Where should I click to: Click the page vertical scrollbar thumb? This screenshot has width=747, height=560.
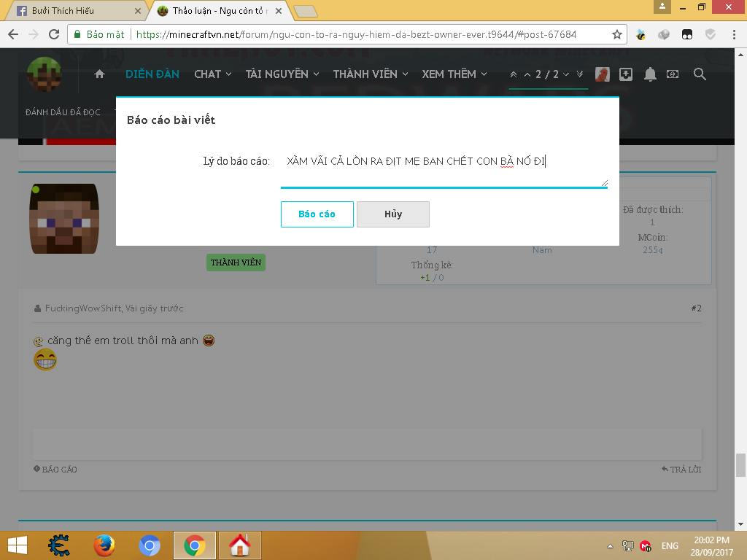click(741, 465)
